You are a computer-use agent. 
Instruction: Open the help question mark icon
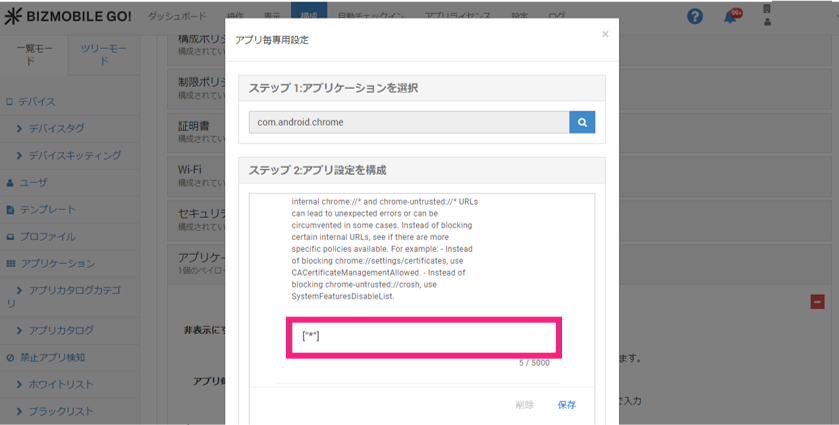pos(695,17)
